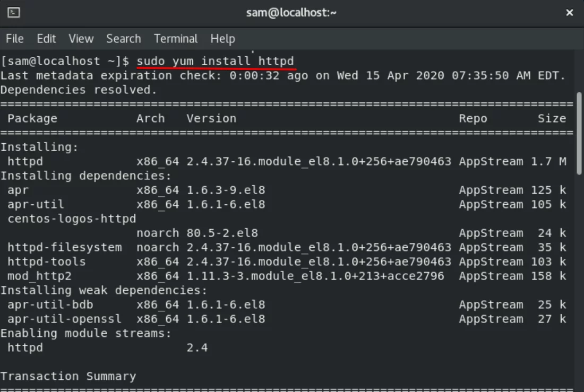Click the 25 k size of apr-util-bdb
This screenshot has width=584, height=392.
(x=552, y=305)
